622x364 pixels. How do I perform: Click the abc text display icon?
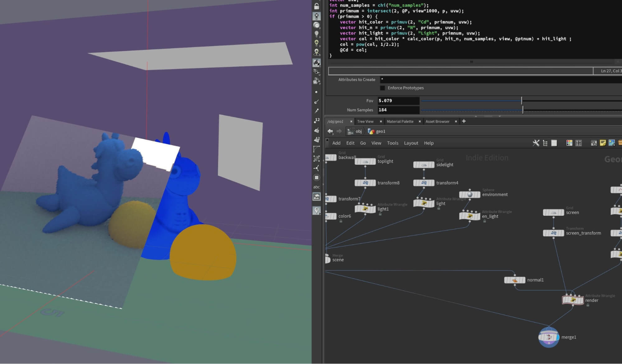tap(316, 187)
